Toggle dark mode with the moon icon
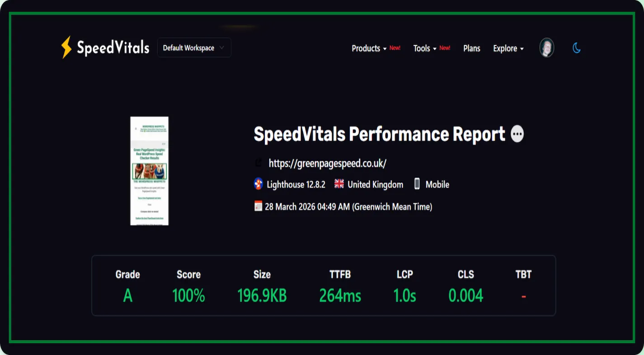The width and height of the screenshot is (644, 355). [x=577, y=48]
